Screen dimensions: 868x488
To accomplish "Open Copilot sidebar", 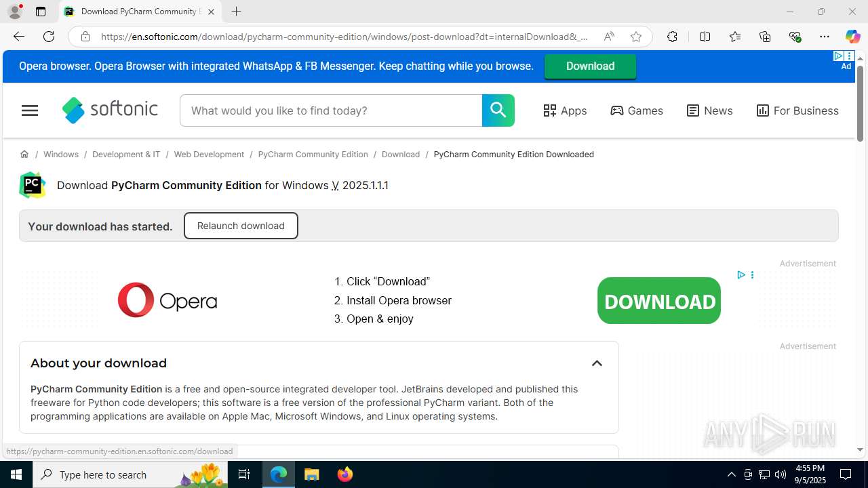I will pyautogui.click(x=852, y=37).
